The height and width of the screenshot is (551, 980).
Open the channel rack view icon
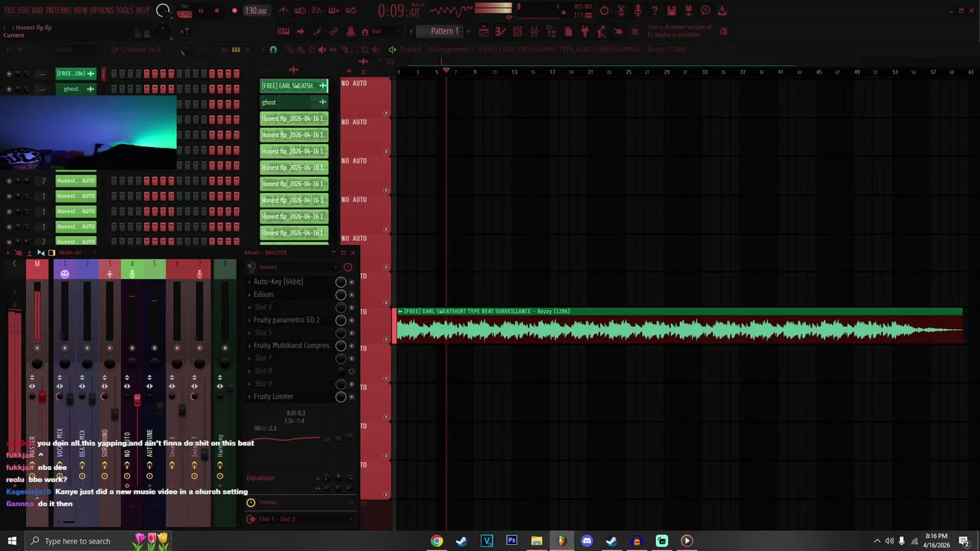click(518, 31)
